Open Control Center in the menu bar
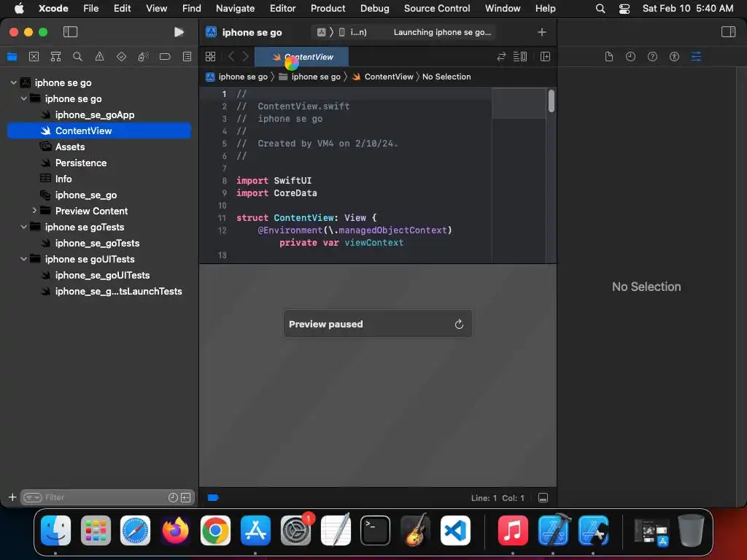Viewport: 747px width, 560px height. click(x=624, y=8)
